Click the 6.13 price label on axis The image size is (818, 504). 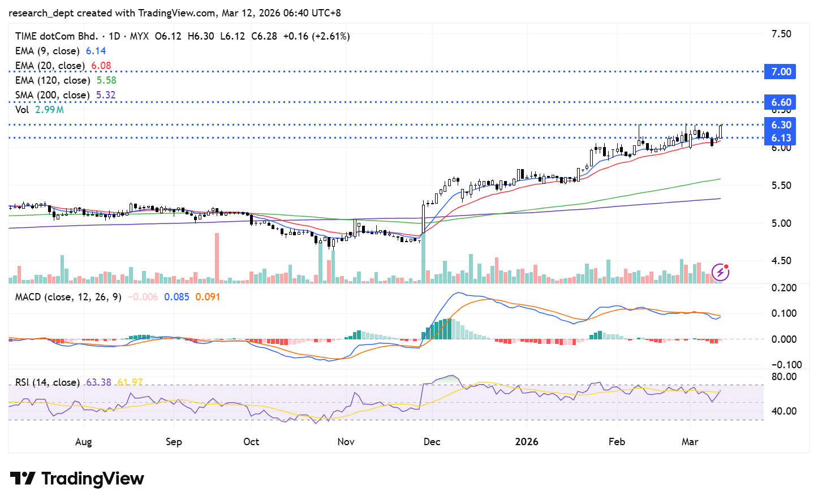(780, 138)
